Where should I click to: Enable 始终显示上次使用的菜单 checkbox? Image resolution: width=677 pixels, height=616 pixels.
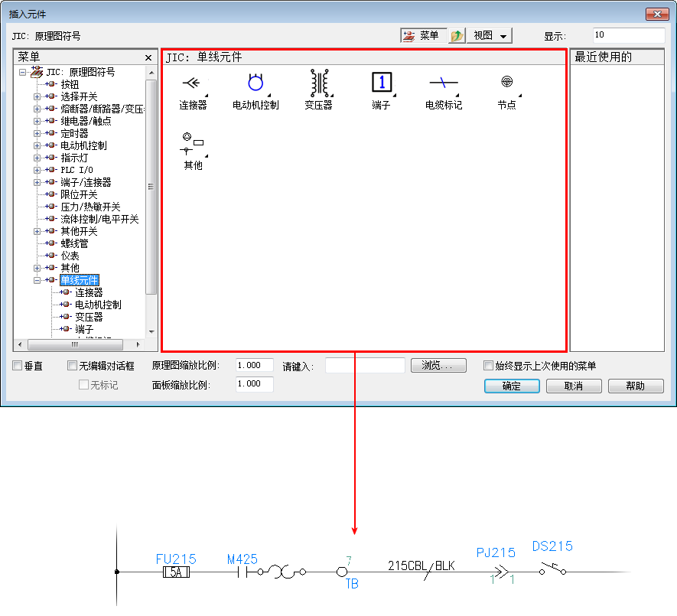(x=488, y=366)
